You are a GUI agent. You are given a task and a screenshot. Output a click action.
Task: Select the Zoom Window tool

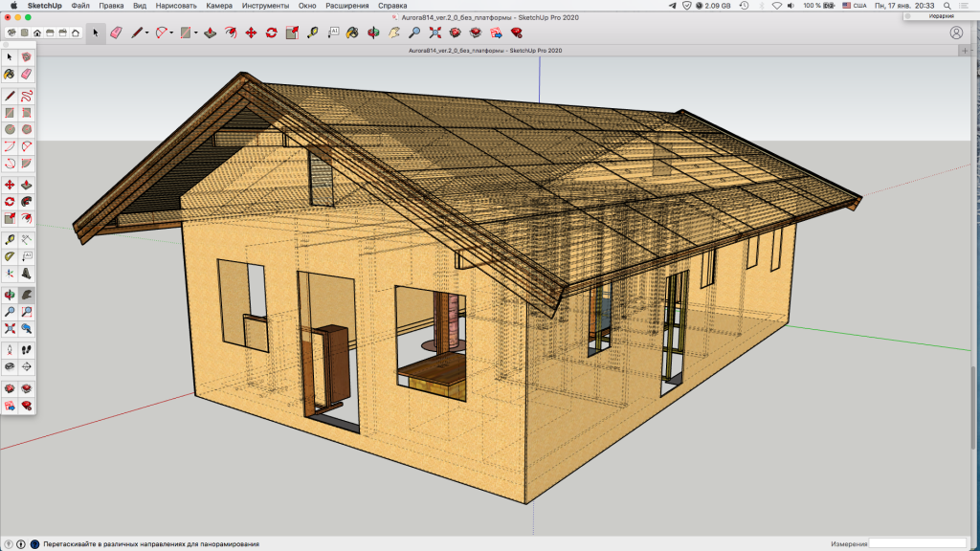27,312
